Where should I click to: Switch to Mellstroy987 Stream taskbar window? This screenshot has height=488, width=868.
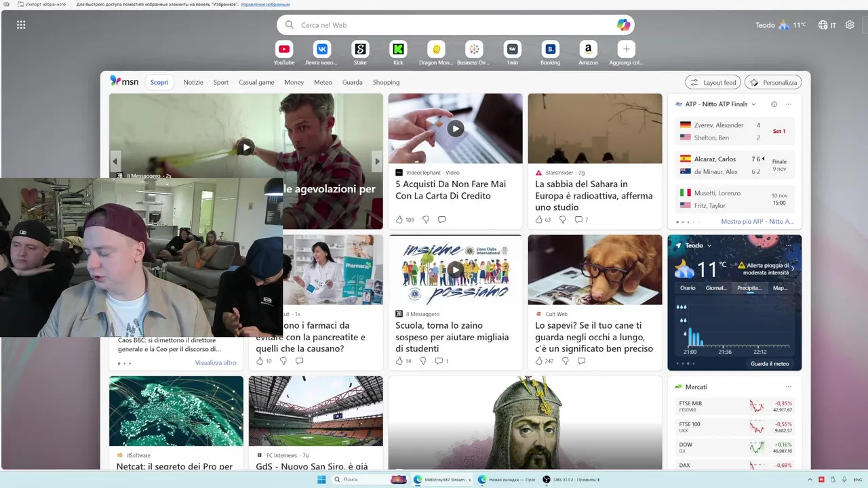click(441, 480)
